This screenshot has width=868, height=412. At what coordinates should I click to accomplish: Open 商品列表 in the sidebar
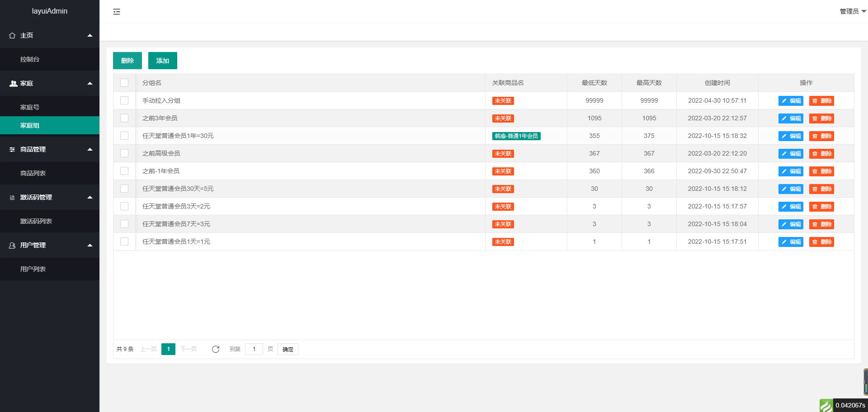tap(50, 173)
